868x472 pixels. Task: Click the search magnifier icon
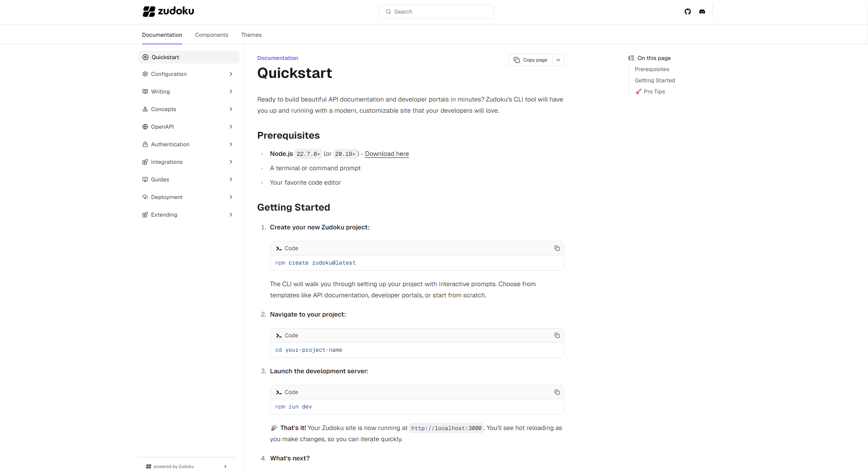[388, 12]
